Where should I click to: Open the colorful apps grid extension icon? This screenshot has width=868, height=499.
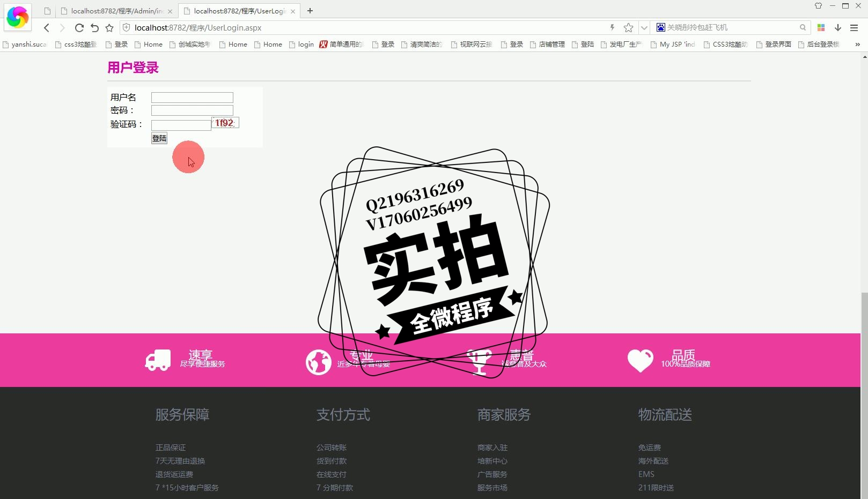[821, 27]
